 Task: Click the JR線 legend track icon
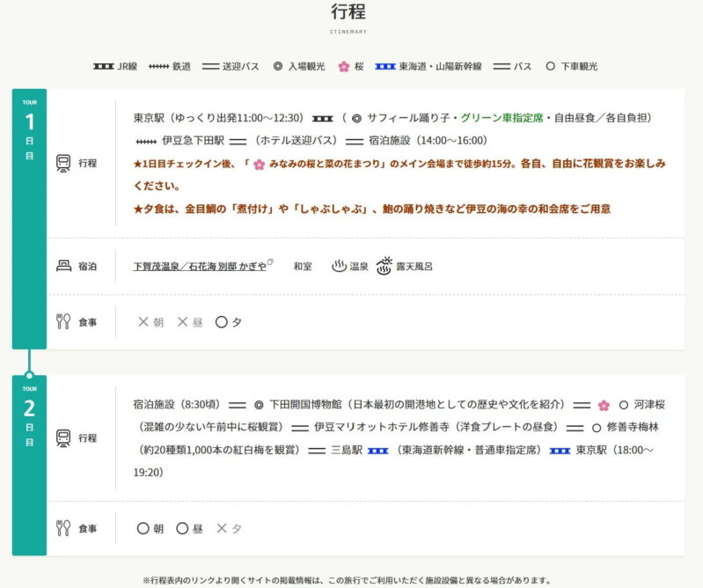[104, 66]
